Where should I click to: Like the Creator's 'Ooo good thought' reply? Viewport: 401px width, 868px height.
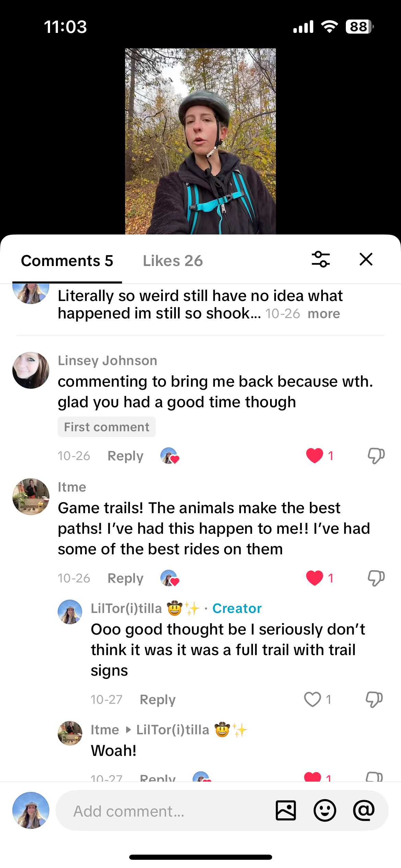(313, 699)
